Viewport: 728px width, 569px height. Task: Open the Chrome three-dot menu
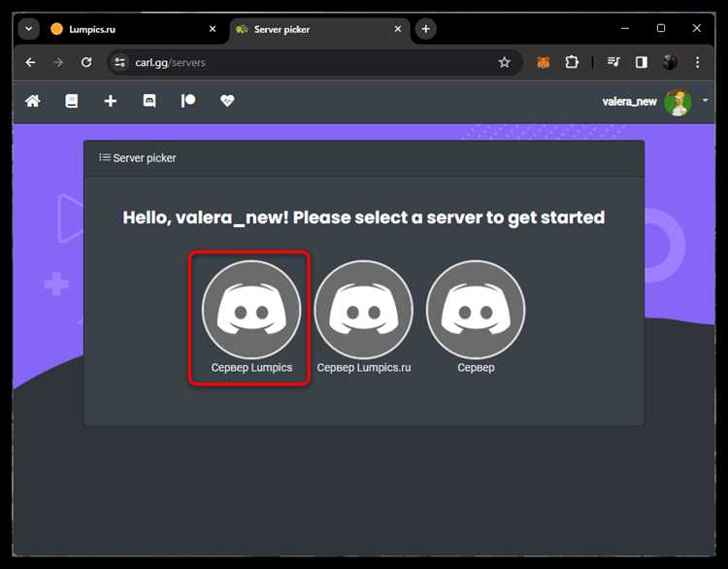tap(697, 62)
